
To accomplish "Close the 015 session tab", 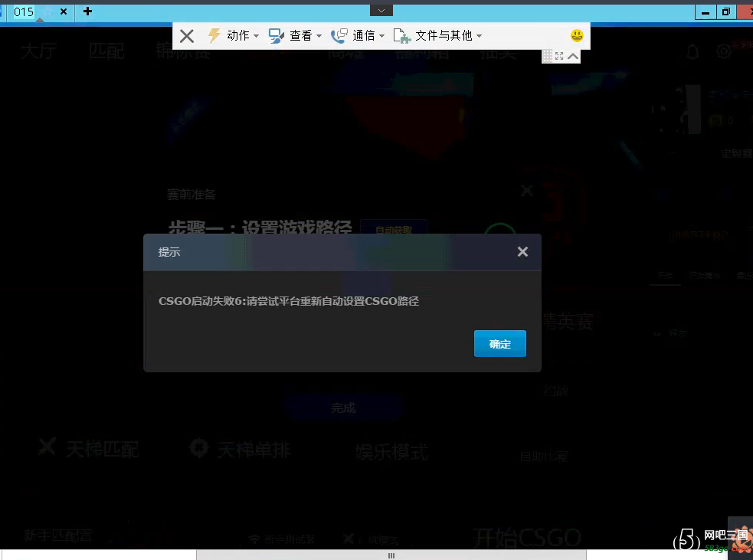I will [64, 11].
